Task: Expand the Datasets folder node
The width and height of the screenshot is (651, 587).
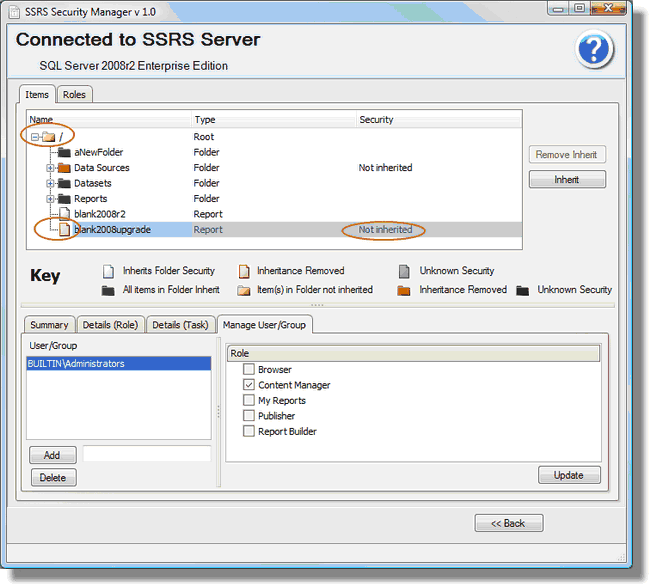Action: (x=50, y=183)
